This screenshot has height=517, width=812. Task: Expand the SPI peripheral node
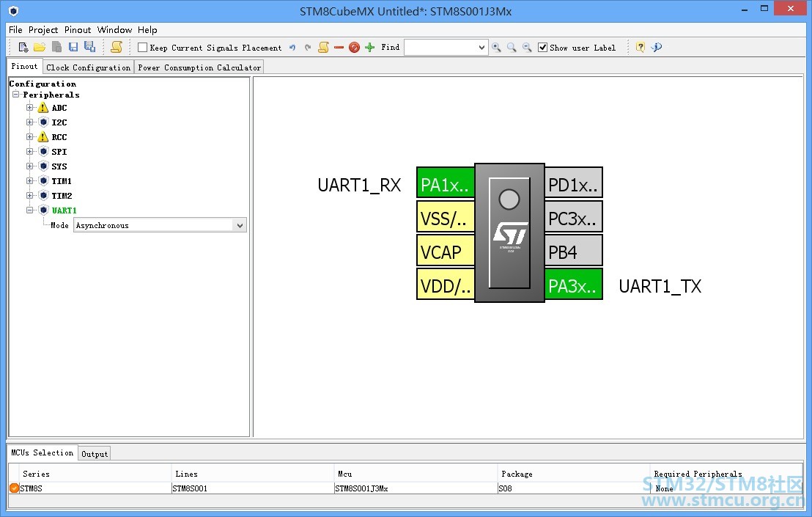29,152
